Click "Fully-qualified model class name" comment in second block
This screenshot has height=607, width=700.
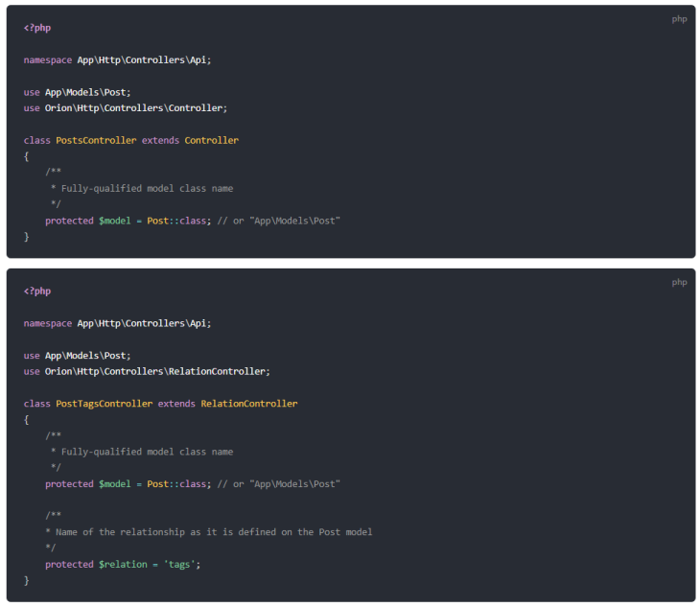147,452
